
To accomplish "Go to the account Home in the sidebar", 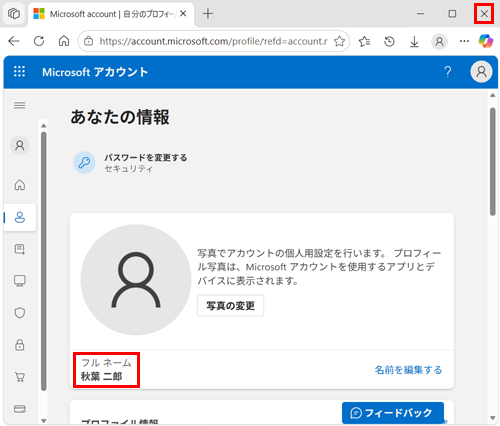I will pyautogui.click(x=20, y=185).
